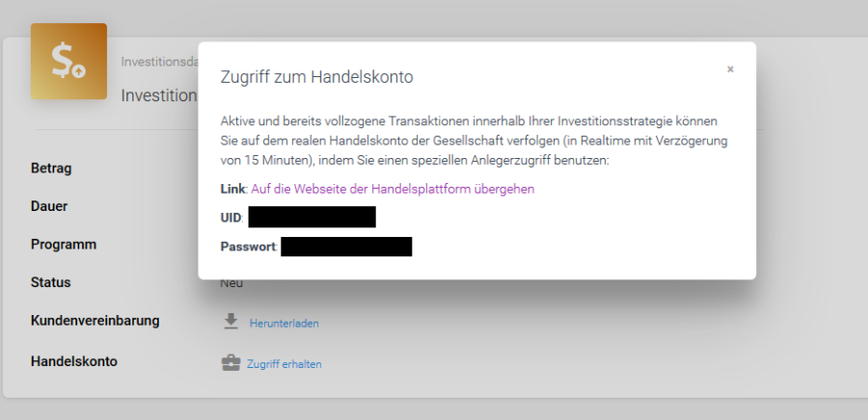Click the Dauer label
This screenshot has width=868, height=420.
click(x=49, y=206)
